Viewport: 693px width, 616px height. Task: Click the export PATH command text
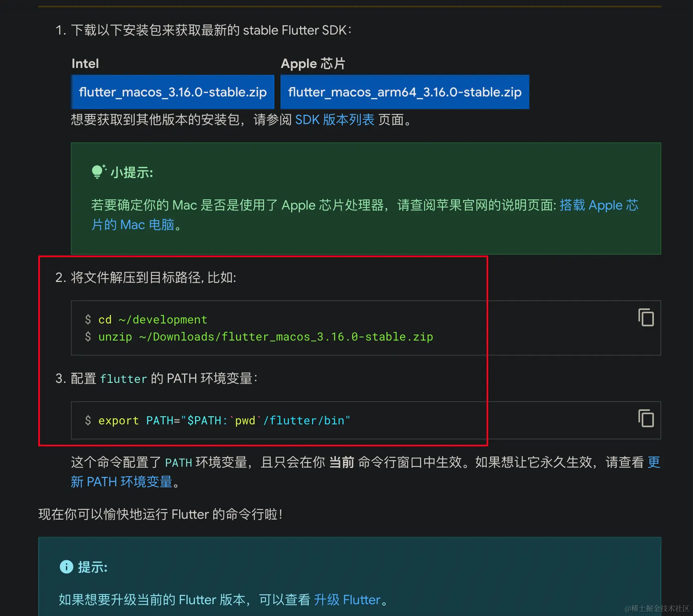224,420
